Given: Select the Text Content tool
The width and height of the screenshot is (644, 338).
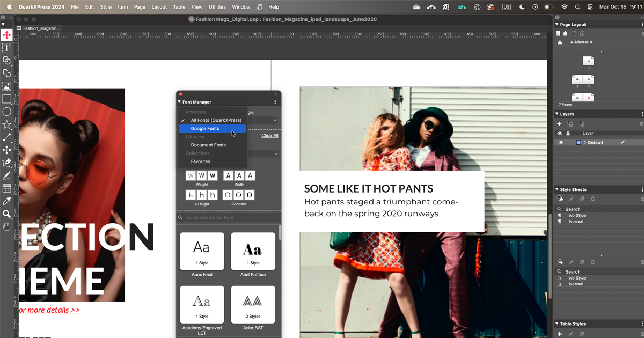Looking at the screenshot, I should [7, 47].
